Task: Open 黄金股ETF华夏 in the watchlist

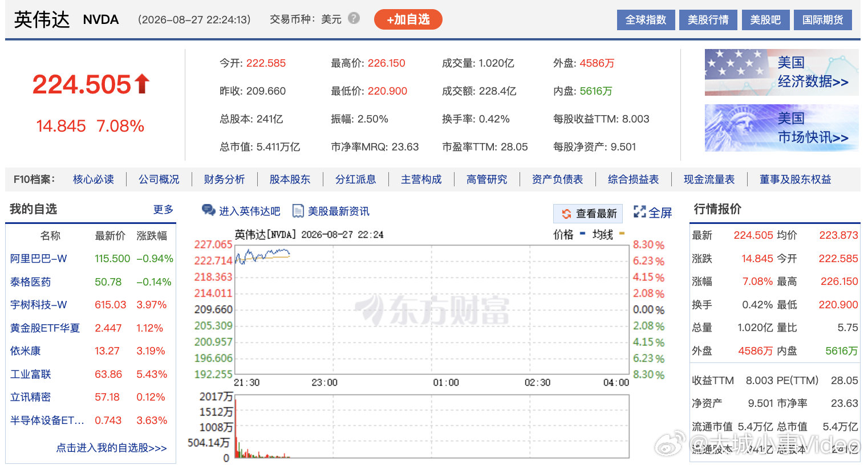Action: (x=45, y=328)
